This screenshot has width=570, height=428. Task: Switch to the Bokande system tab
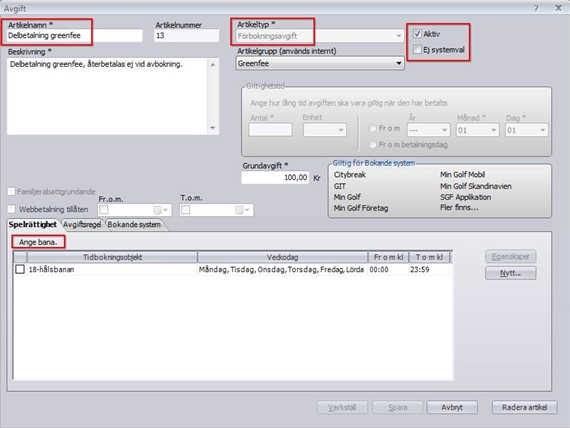pos(134,225)
